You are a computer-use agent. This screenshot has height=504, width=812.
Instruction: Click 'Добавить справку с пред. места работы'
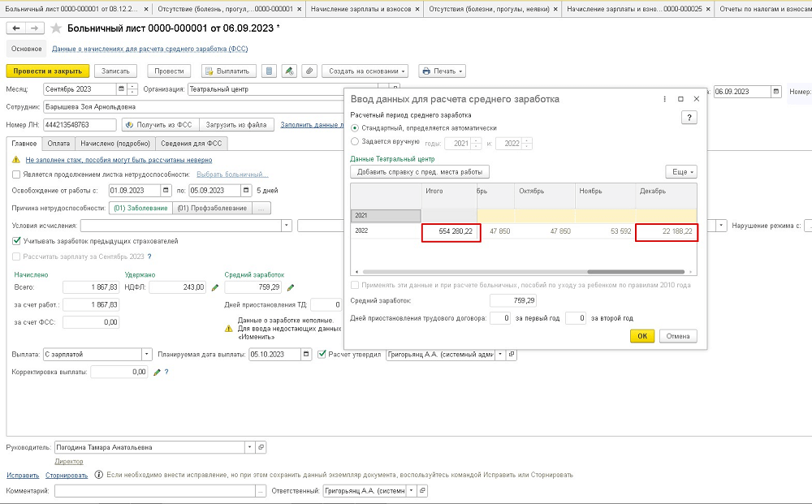click(419, 172)
